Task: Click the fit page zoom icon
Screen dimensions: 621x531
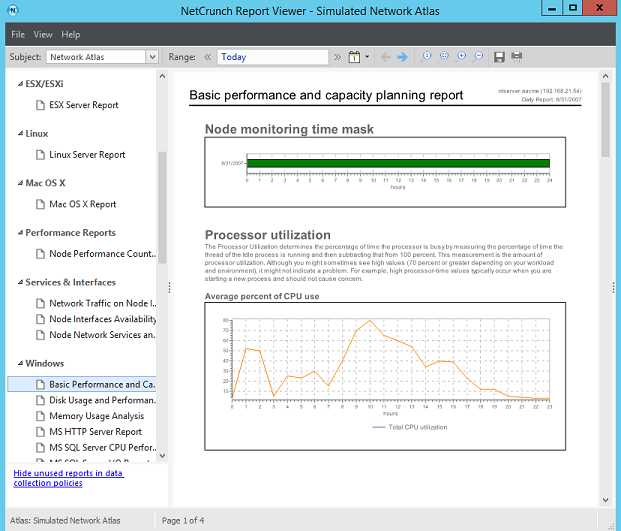Action: pyautogui.click(x=444, y=56)
